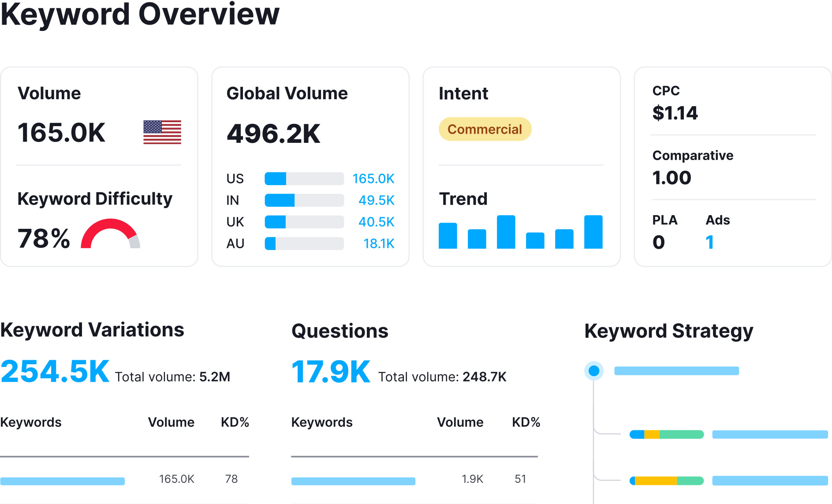Open the 17.9K Questions total
Viewport: 832px width, 504px height.
point(331,372)
